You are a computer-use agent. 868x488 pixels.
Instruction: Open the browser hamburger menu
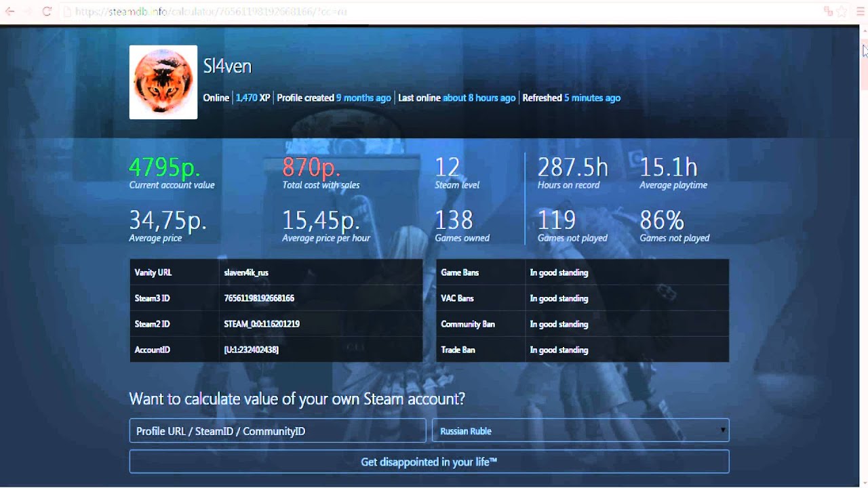pyautogui.click(x=860, y=12)
